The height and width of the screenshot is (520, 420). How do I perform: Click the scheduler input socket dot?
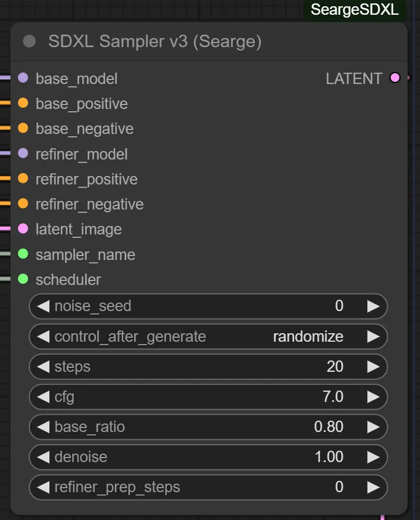[23, 279]
